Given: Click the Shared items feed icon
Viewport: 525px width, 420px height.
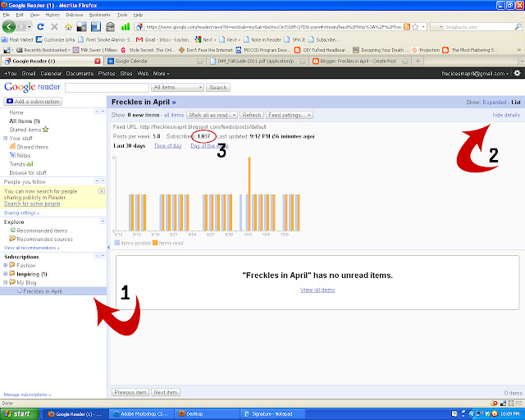Looking at the screenshot, I should 13,146.
